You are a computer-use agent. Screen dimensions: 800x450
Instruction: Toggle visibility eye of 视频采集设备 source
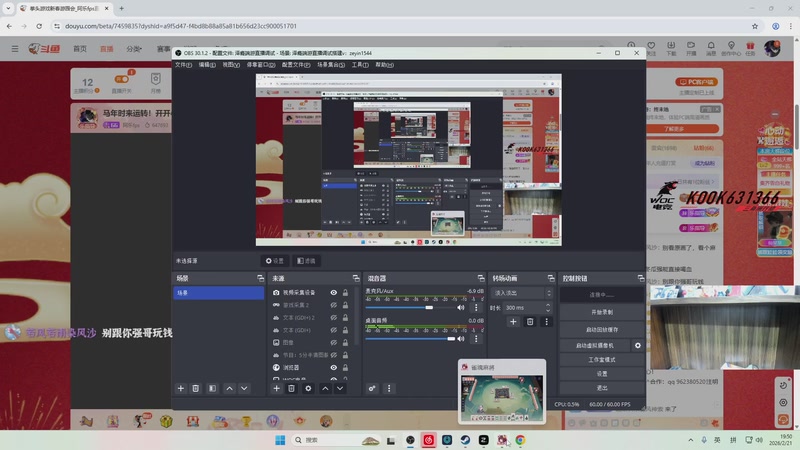click(334, 292)
